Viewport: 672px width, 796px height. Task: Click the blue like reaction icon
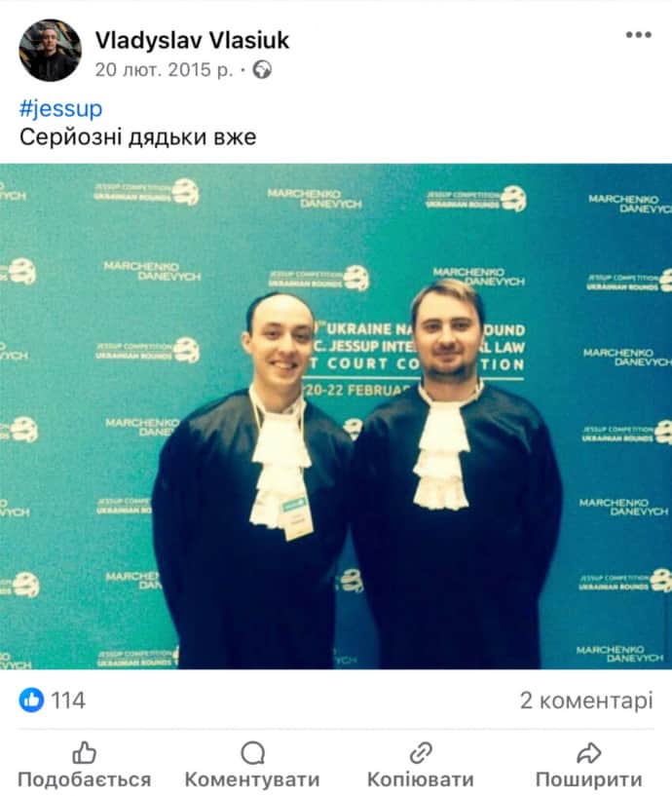pos(31,701)
